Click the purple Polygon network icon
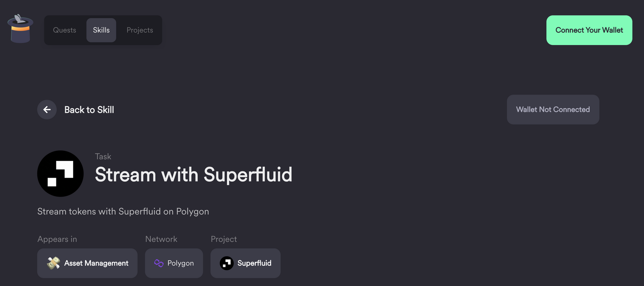644x286 pixels. 158,263
